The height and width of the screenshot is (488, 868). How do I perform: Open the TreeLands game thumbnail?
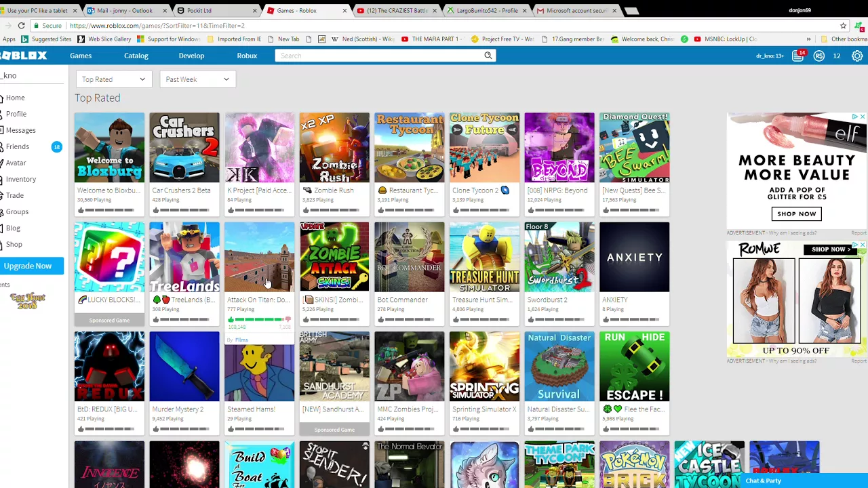click(x=184, y=257)
